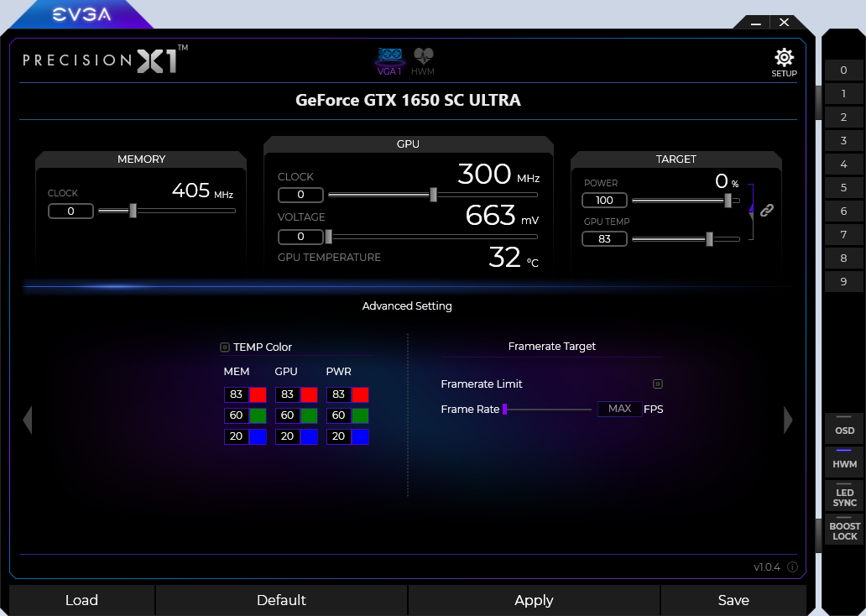Click the GPU voltage slider handle
This screenshot has height=616, width=866.
(329, 237)
